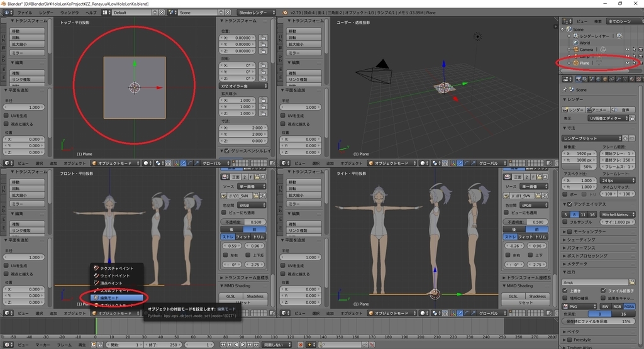Toggle Plane visibility eye in the outliner
Screen dimensions: 644x349
click(627, 63)
